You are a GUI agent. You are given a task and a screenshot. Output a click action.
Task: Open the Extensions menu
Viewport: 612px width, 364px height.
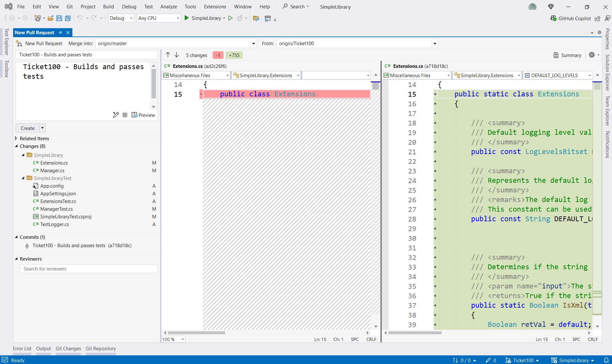tap(215, 6)
